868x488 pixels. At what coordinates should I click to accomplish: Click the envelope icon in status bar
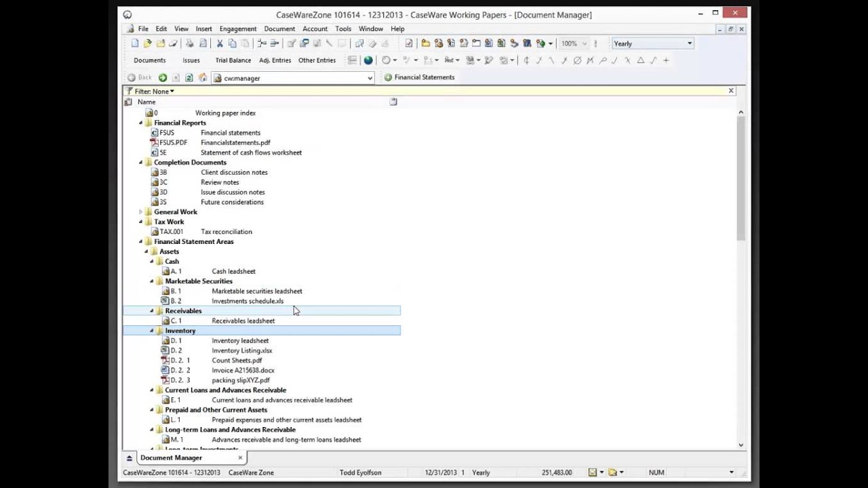coord(592,472)
